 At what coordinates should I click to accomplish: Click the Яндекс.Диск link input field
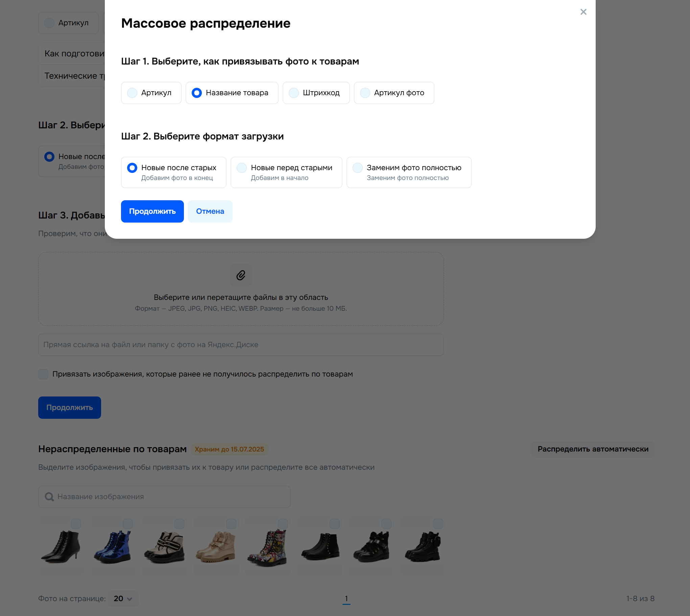[x=241, y=344]
